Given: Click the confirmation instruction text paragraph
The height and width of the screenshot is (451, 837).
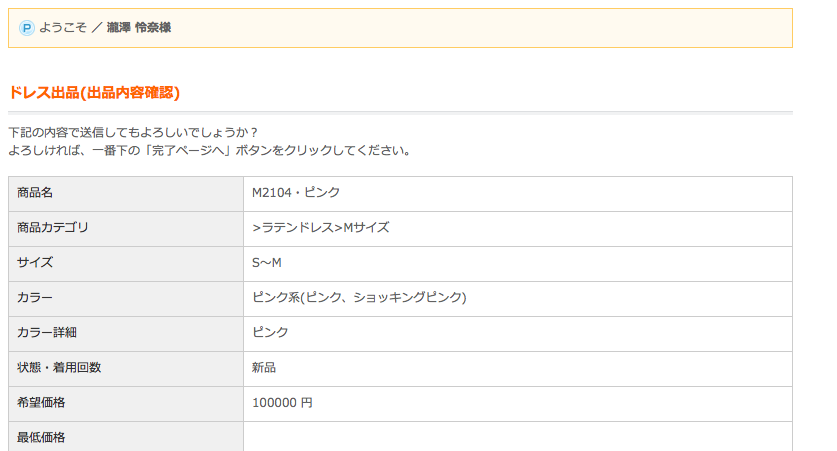Looking at the screenshot, I should 210,141.
